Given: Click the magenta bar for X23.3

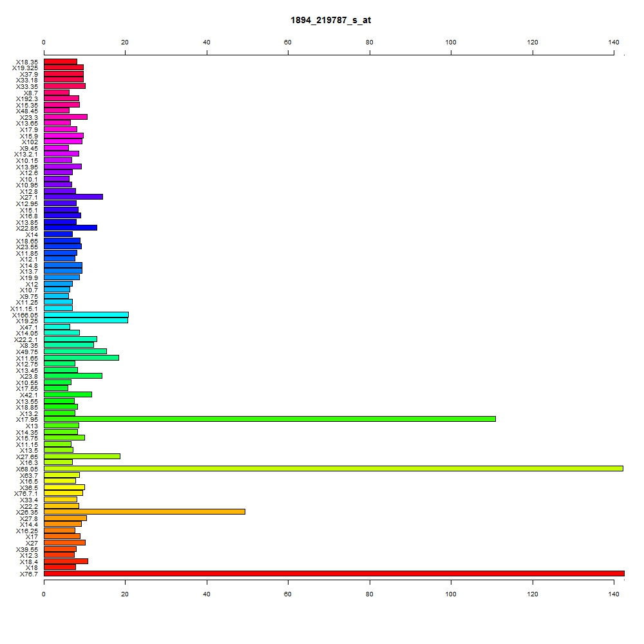Looking at the screenshot, I should [66, 117].
